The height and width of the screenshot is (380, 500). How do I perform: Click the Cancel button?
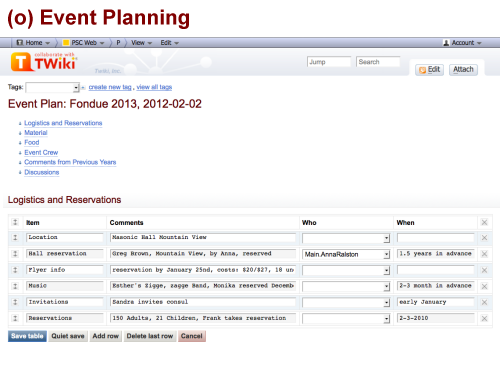tap(192, 336)
